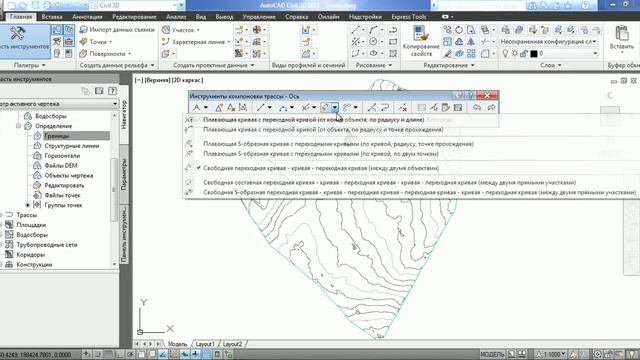Open the Express Tools ribbon tab

coord(409,17)
